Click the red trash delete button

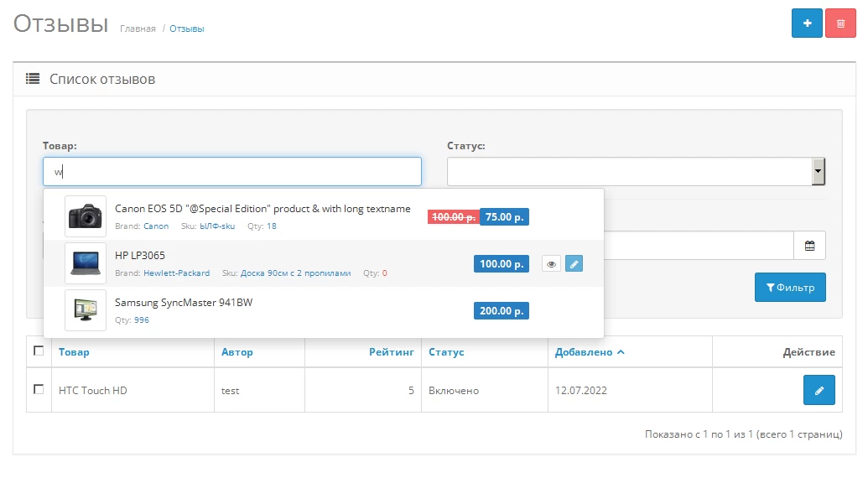point(840,23)
